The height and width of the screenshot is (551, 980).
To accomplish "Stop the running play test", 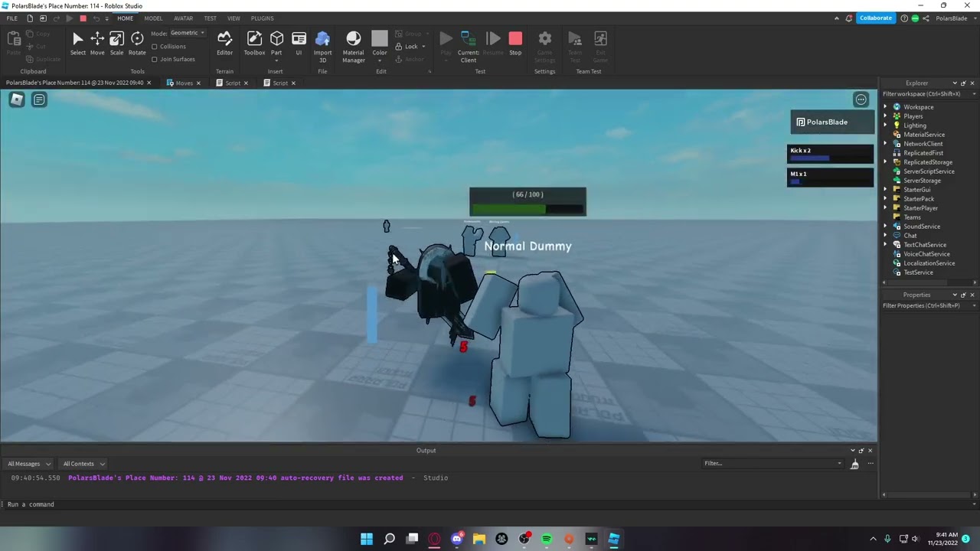I will click(515, 44).
